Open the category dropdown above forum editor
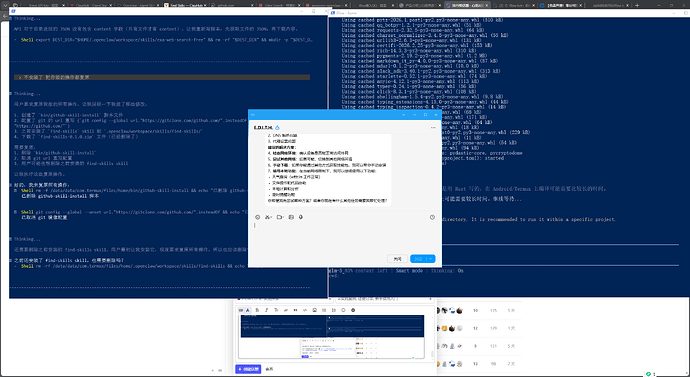Screen dimensions: 690x377 pyautogui.click(x=284, y=300)
